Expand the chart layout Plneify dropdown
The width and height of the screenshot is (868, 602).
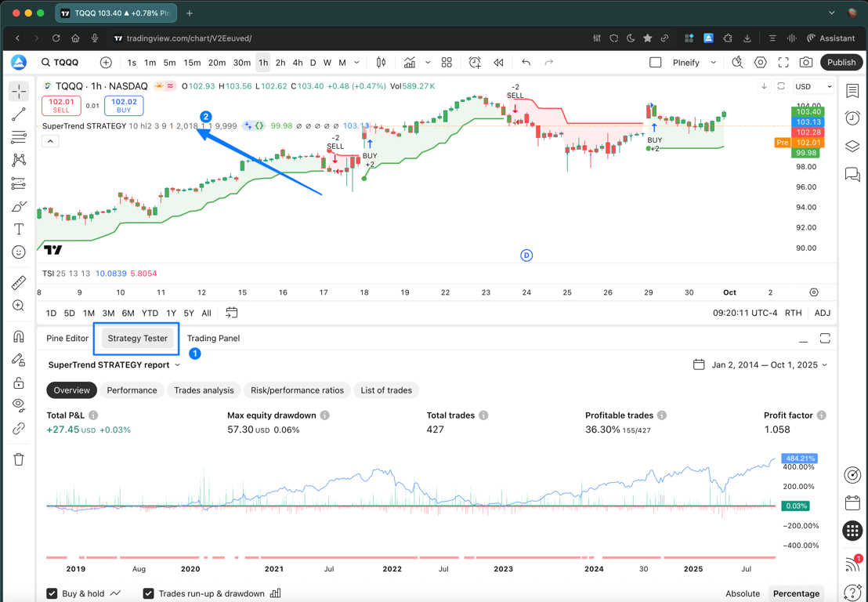click(x=714, y=63)
